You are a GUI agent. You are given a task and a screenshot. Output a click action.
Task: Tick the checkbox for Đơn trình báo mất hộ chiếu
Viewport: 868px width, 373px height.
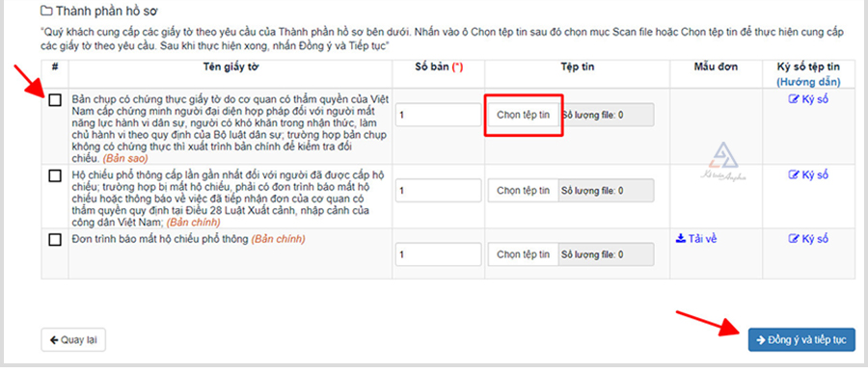[55, 240]
